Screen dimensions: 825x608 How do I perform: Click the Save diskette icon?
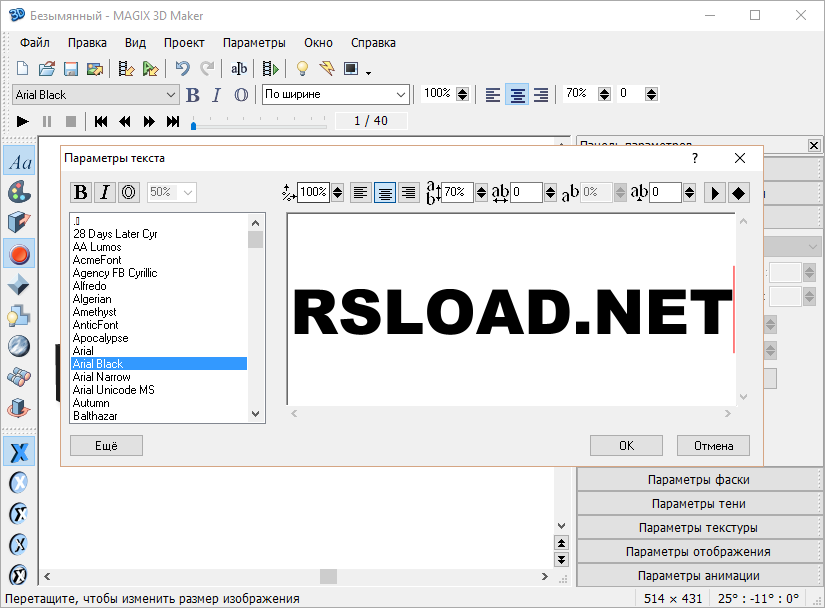click(x=71, y=68)
